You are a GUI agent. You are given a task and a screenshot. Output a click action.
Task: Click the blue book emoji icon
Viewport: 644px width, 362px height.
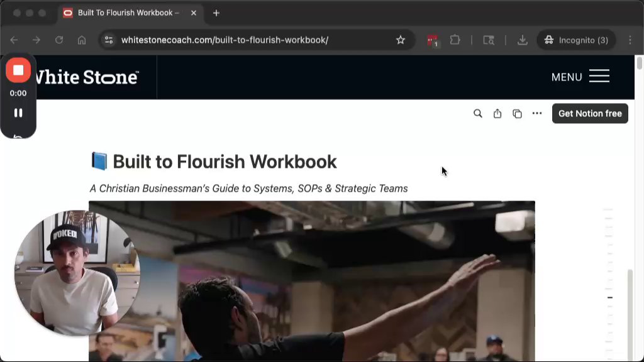[99, 162]
